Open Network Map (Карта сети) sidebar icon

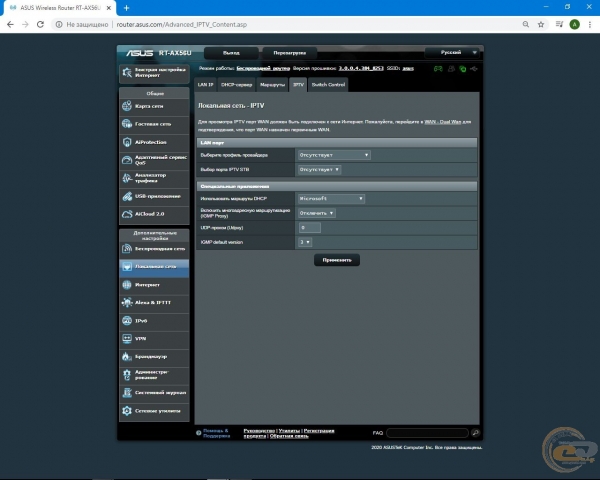(x=127, y=106)
